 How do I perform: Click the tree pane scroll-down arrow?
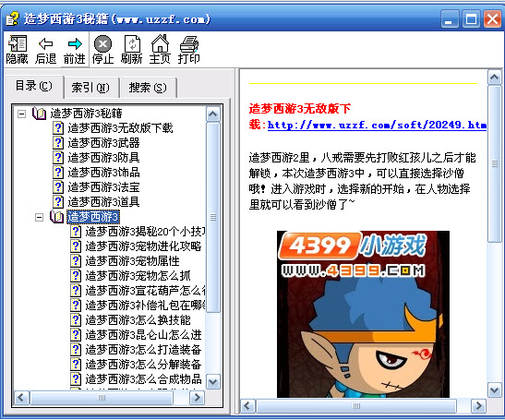tap(213, 382)
